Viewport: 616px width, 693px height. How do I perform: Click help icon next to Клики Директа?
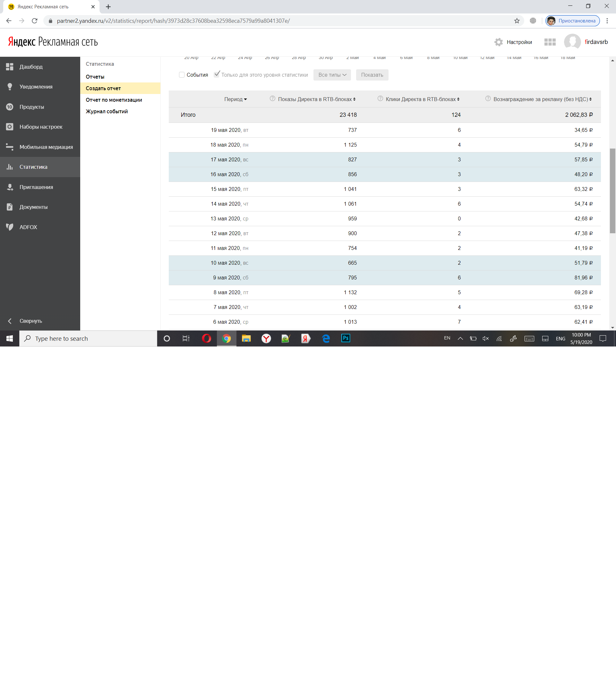tap(380, 99)
